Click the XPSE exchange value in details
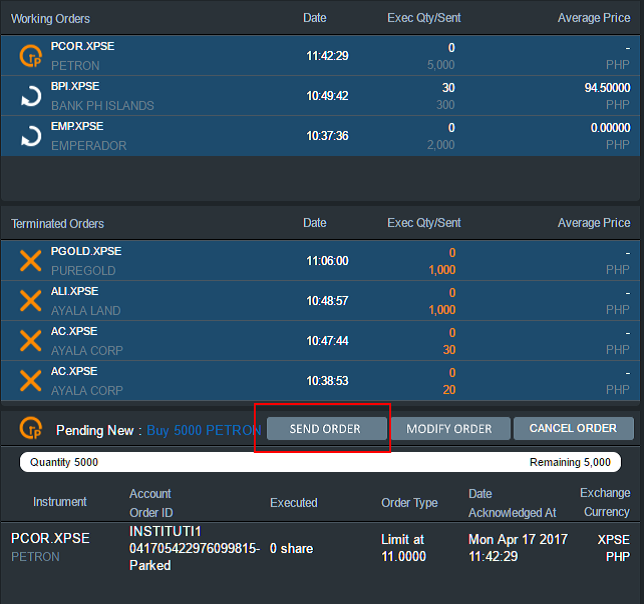Image resolution: width=644 pixels, height=604 pixels. coord(614,540)
